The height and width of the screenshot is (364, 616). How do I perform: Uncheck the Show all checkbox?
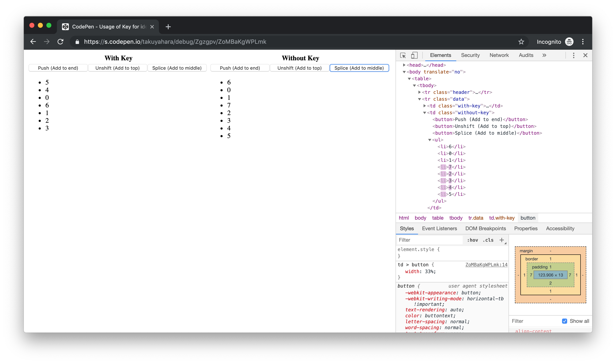[x=565, y=321]
